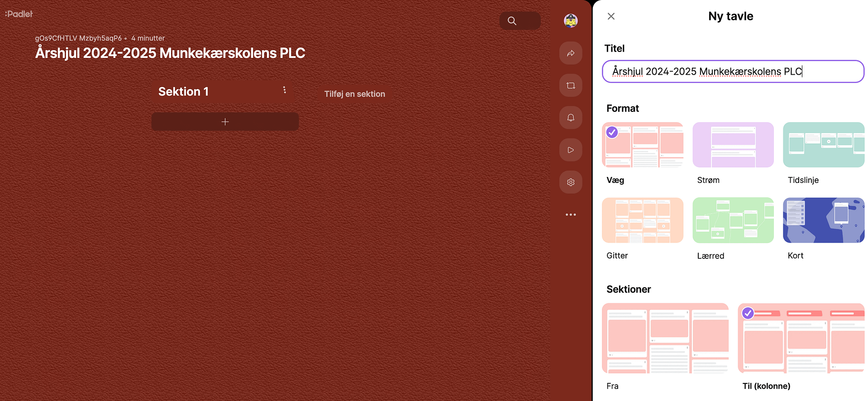The image size is (868, 401).
Task: Open the notifications bell
Action: tap(570, 118)
